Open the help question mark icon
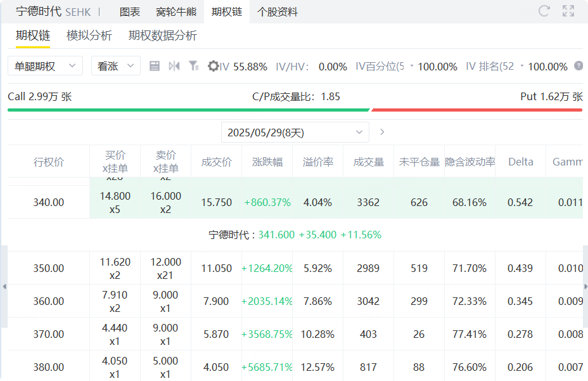This screenshot has height=381, width=588. [x=578, y=66]
